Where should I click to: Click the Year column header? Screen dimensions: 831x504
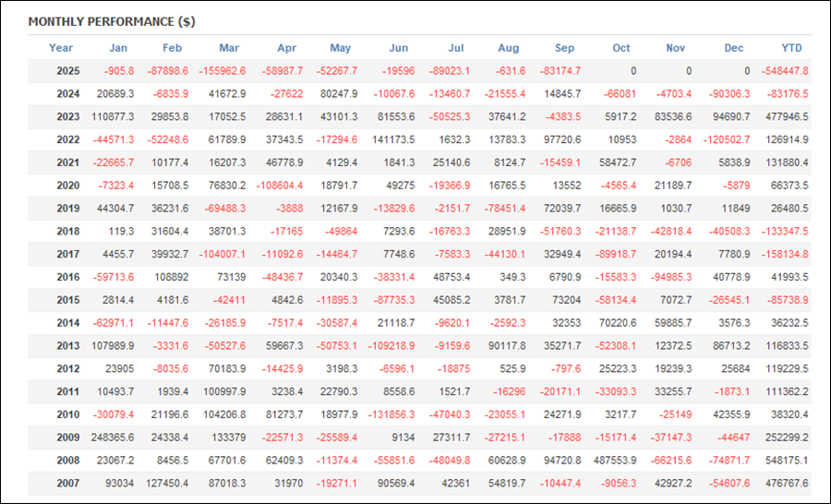pos(61,48)
